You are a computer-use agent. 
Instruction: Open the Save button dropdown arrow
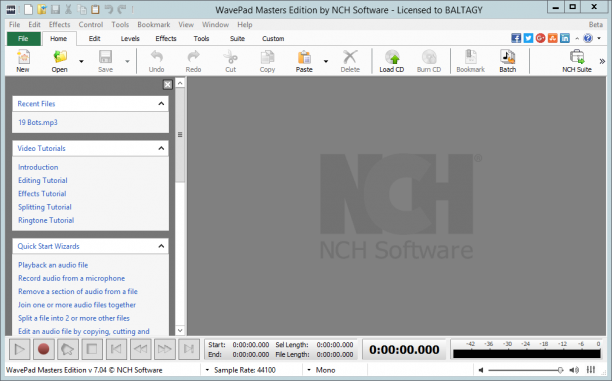(127, 61)
